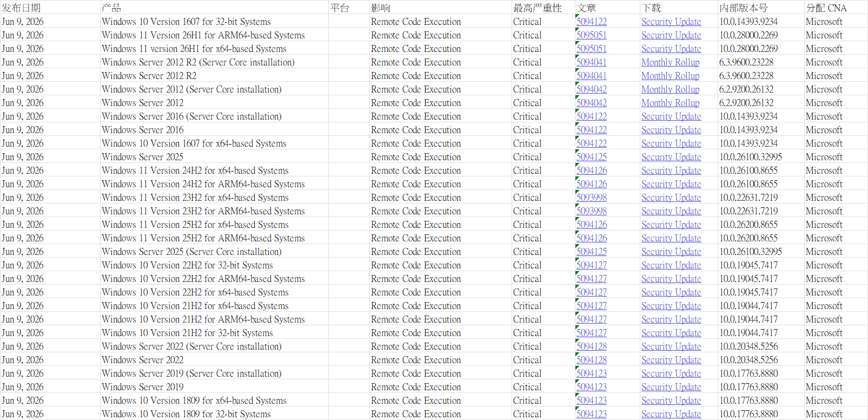The width and height of the screenshot is (868, 420).
Task: Open article 5094122 for Windows 10 1607 32-bit
Action: (592, 22)
